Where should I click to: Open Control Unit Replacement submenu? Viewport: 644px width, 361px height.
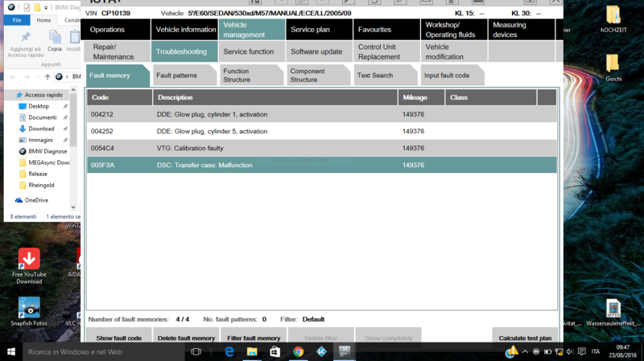point(386,51)
